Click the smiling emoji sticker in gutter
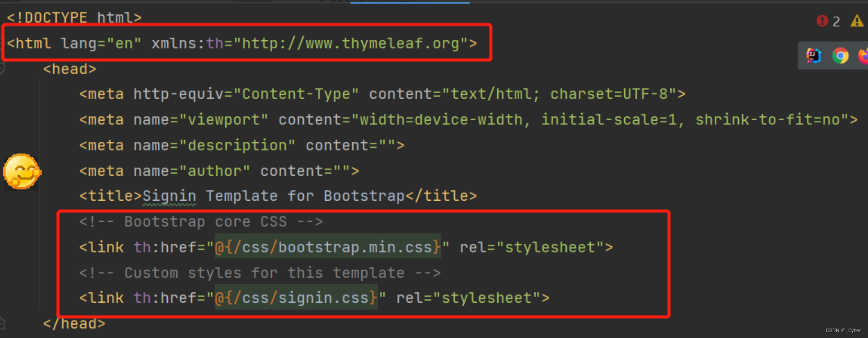868x338 pixels. [22, 172]
